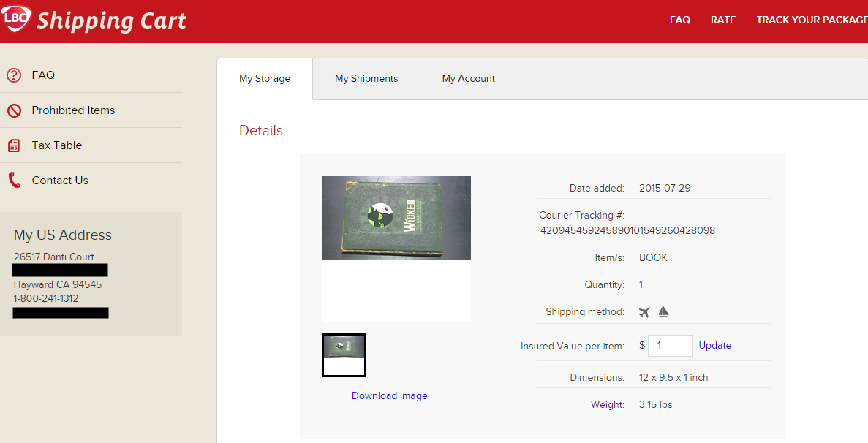Open RATE from the top navigation
The height and width of the screenshot is (443, 868).
pyautogui.click(x=723, y=20)
